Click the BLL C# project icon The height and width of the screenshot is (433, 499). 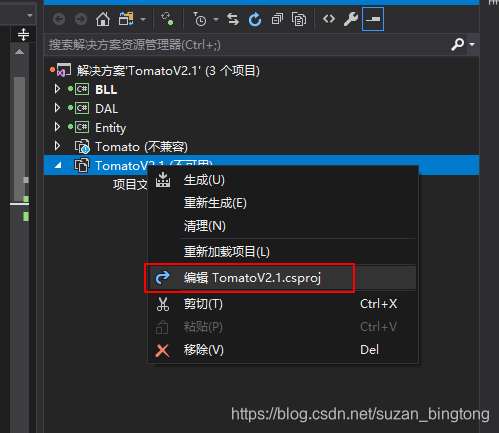[82, 89]
